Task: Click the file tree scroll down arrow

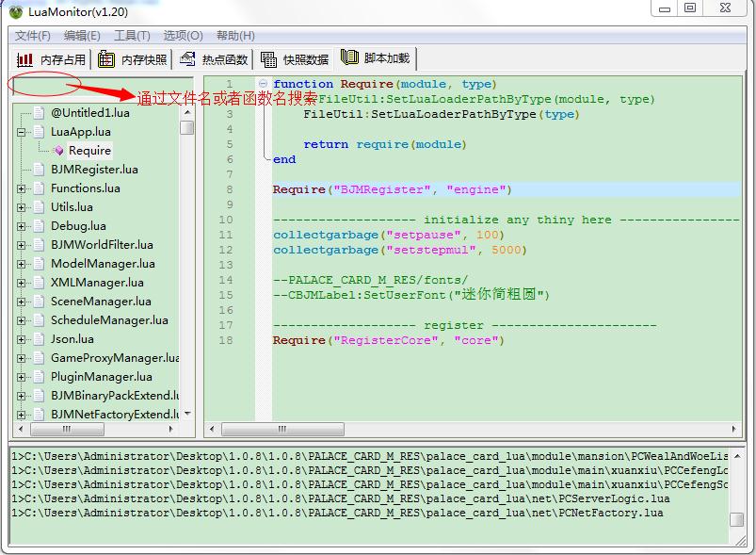Action: coord(187,414)
